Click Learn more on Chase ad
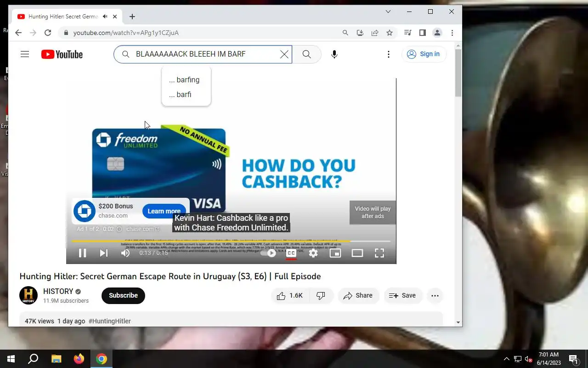Image resolution: width=588 pixels, height=368 pixels. point(164,211)
